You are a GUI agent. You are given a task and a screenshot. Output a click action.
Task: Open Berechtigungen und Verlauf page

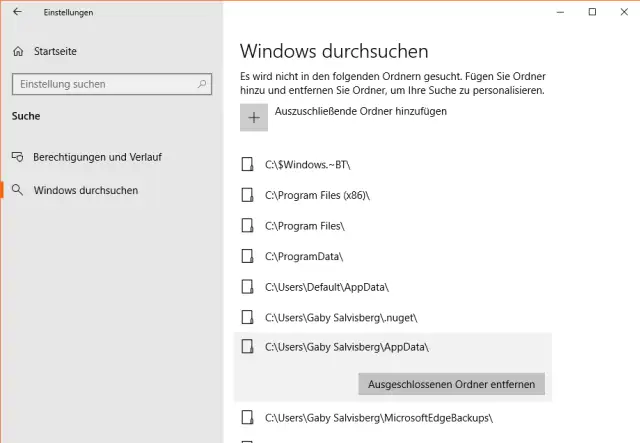tap(97, 157)
